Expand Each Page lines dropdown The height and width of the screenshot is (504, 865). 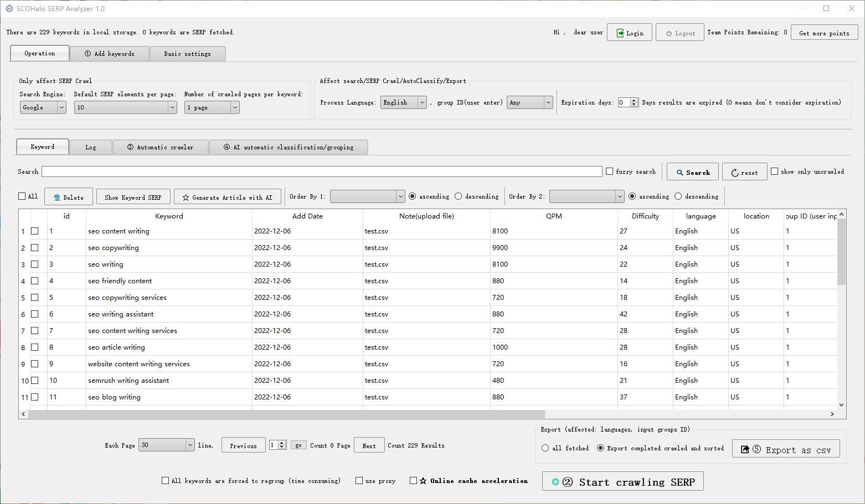click(166, 445)
